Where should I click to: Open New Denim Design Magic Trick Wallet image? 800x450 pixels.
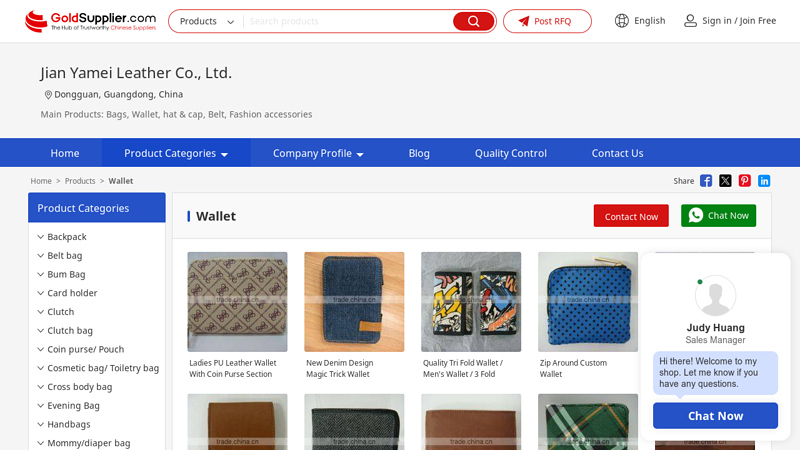(x=354, y=302)
